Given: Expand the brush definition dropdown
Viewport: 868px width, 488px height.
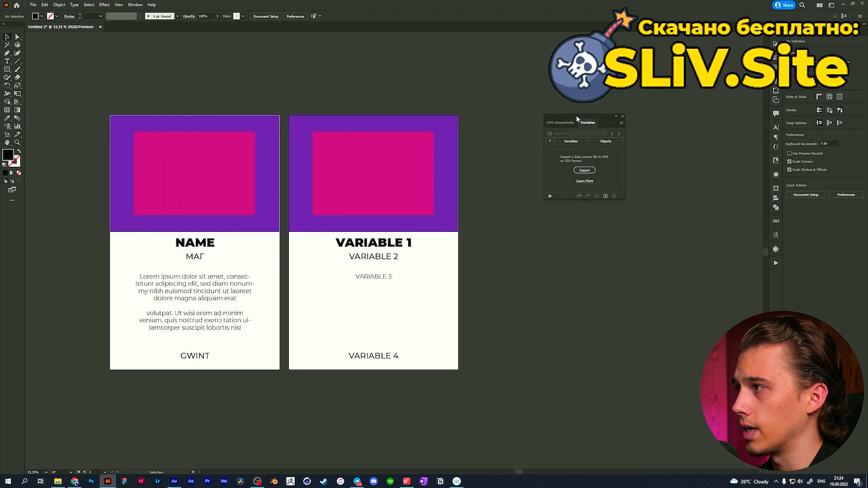Looking at the screenshot, I should 177,16.
